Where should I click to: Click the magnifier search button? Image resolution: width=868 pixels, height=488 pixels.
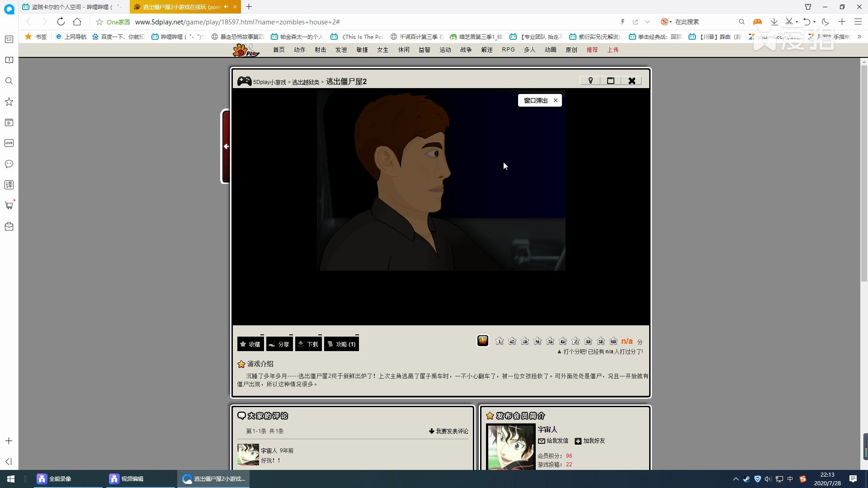point(741,22)
